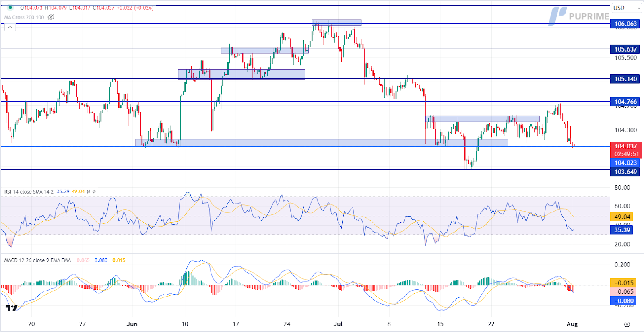This screenshot has height=332, width=644.
Task: Click the 104.300 price scale value
Action: 625,130
